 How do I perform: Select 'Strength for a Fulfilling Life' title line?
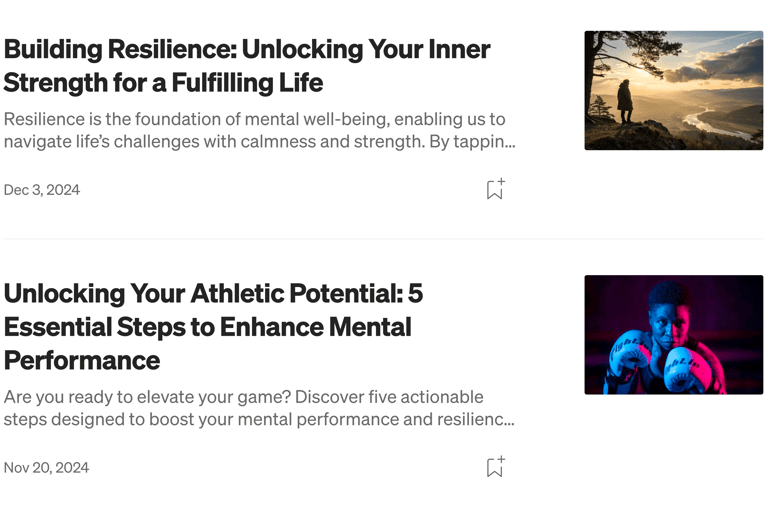click(163, 82)
